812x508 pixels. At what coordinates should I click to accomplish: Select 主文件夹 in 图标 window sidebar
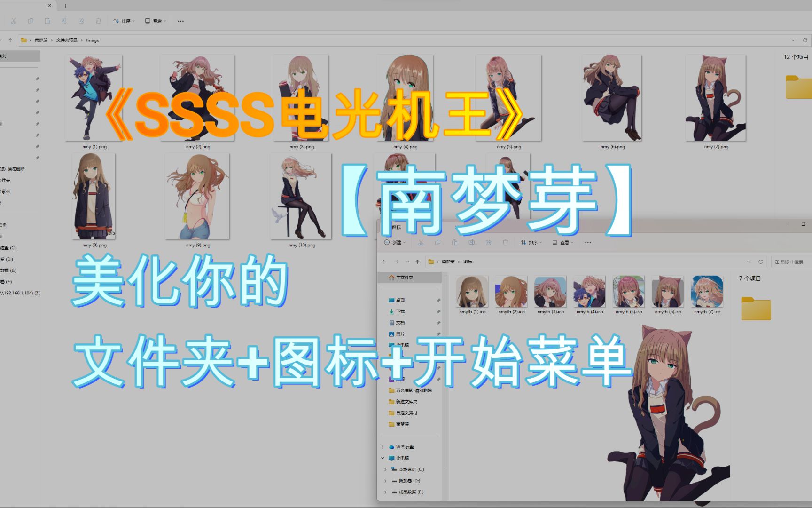(410, 278)
